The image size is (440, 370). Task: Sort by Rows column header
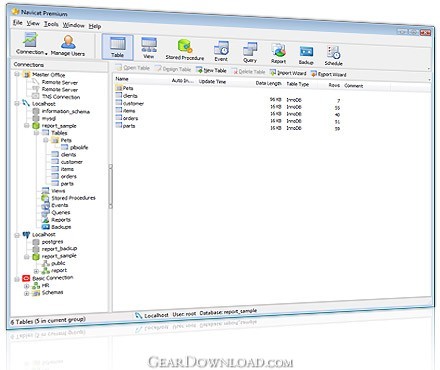coord(334,85)
